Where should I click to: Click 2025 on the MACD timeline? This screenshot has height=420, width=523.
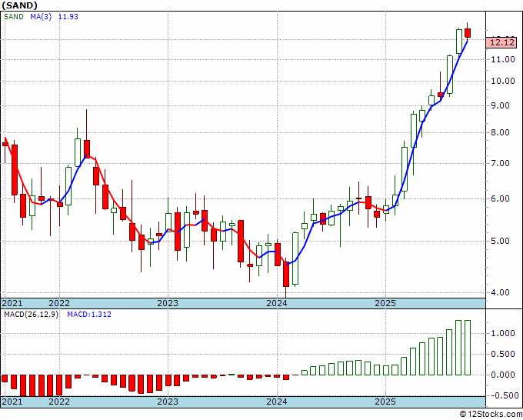385,402
